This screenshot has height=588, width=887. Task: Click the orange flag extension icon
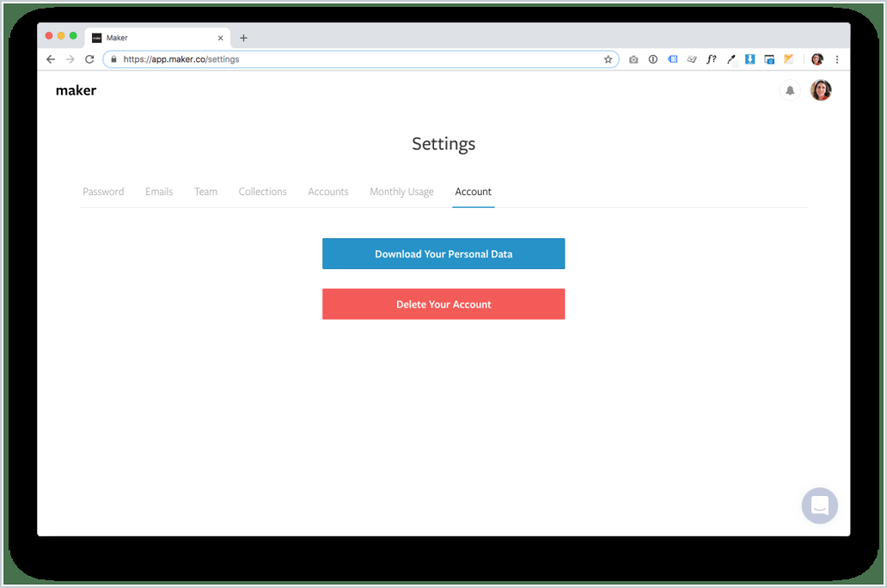point(788,59)
